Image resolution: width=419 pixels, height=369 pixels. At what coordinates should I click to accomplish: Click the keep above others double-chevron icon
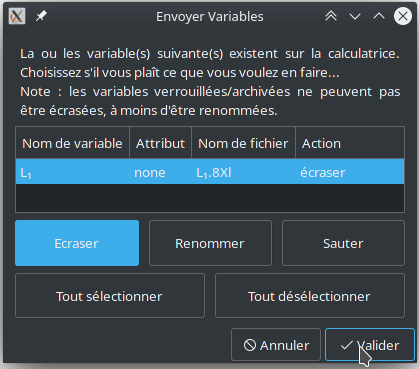pyautogui.click(x=331, y=16)
